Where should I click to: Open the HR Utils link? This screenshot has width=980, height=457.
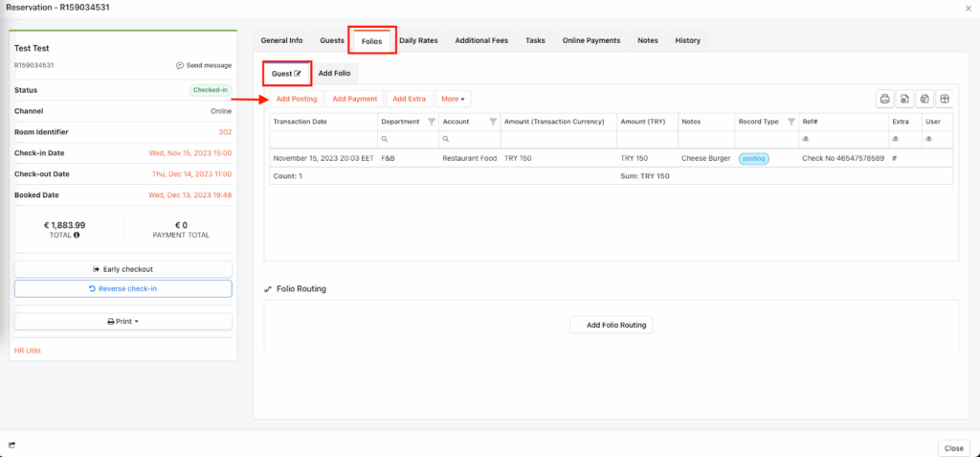pos(28,351)
